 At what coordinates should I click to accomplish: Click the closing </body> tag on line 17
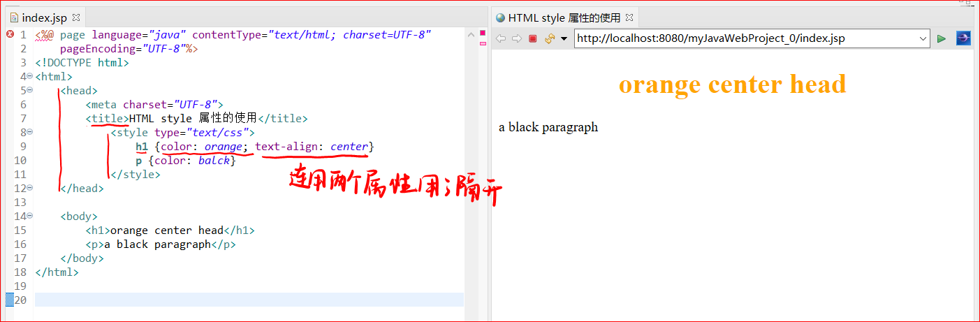pos(82,258)
